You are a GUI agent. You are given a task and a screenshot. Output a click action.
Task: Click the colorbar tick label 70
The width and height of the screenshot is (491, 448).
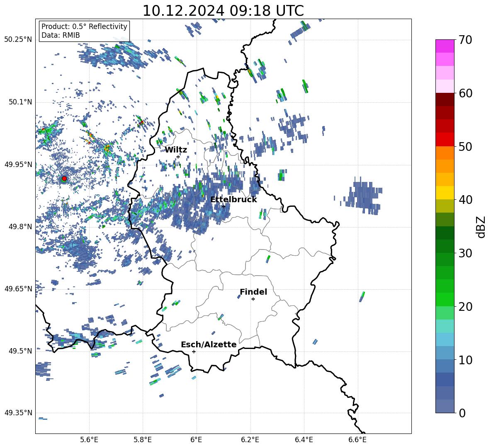click(465, 40)
